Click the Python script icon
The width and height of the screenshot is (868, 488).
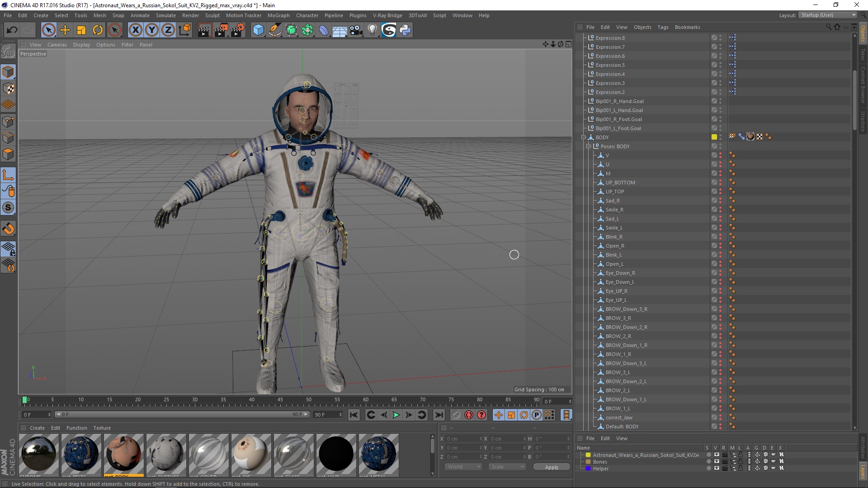[406, 30]
